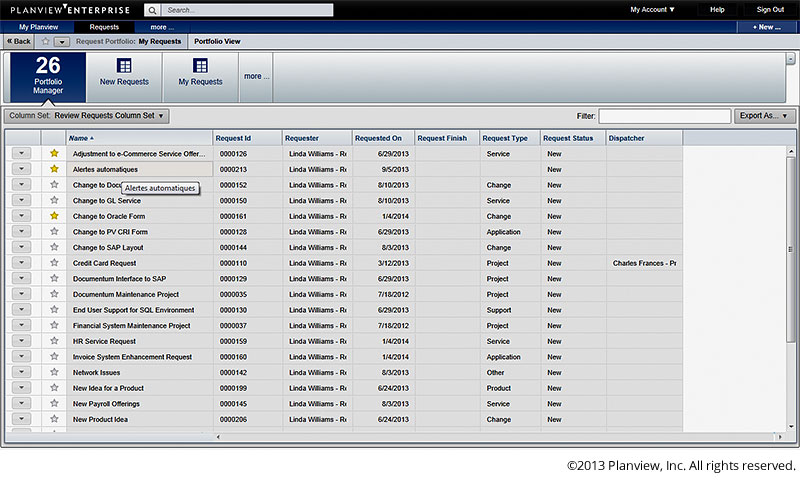Unstar Adjustment to e-Commerce Service Offer row

pyautogui.click(x=54, y=153)
